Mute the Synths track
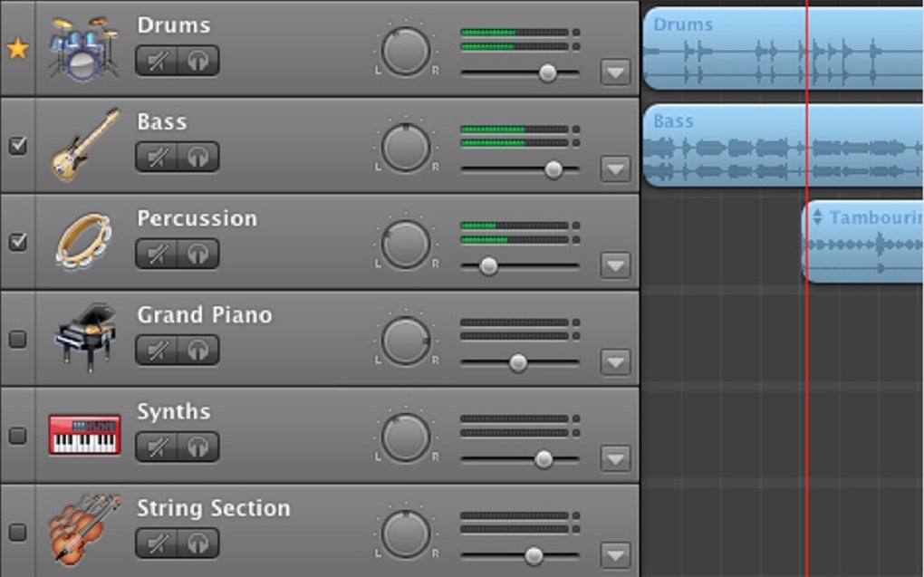The height and width of the screenshot is (577, 924). 157,447
